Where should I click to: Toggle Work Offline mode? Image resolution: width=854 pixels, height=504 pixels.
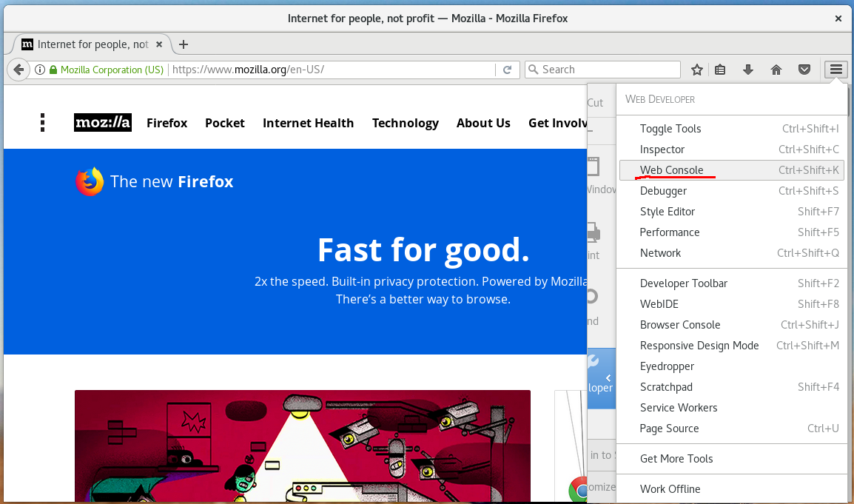coord(670,489)
